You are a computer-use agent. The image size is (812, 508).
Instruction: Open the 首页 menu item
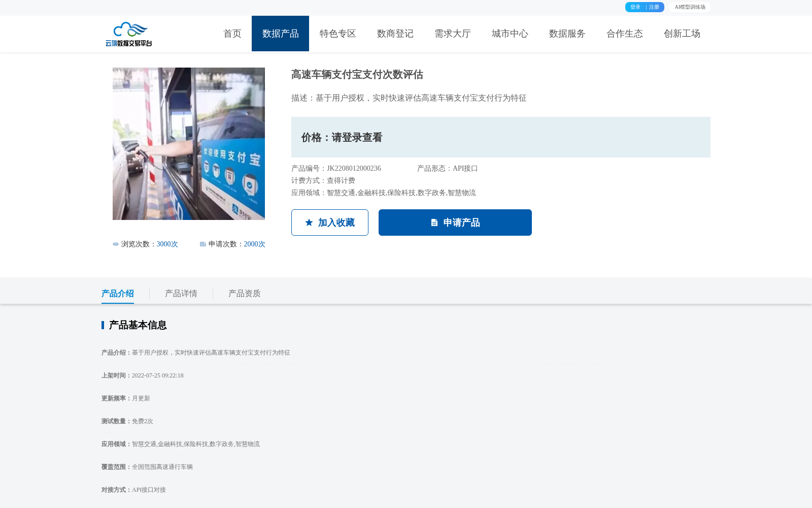coord(232,34)
